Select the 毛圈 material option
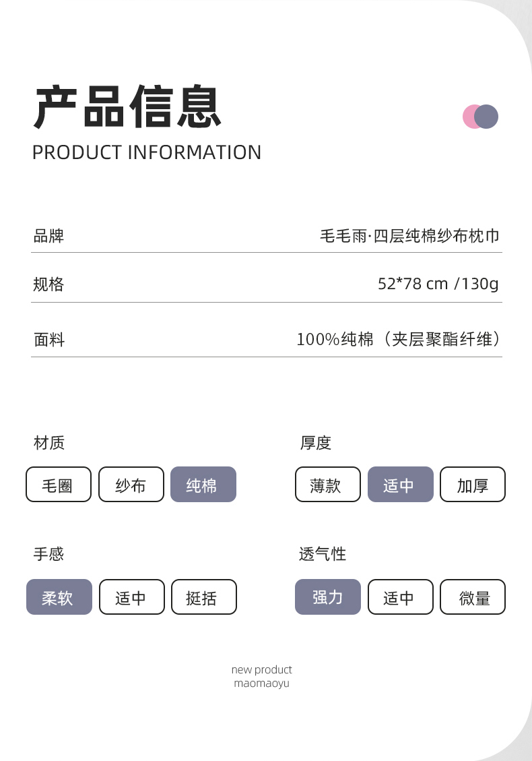Viewport: 532px width, 761px height. tap(58, 485)
